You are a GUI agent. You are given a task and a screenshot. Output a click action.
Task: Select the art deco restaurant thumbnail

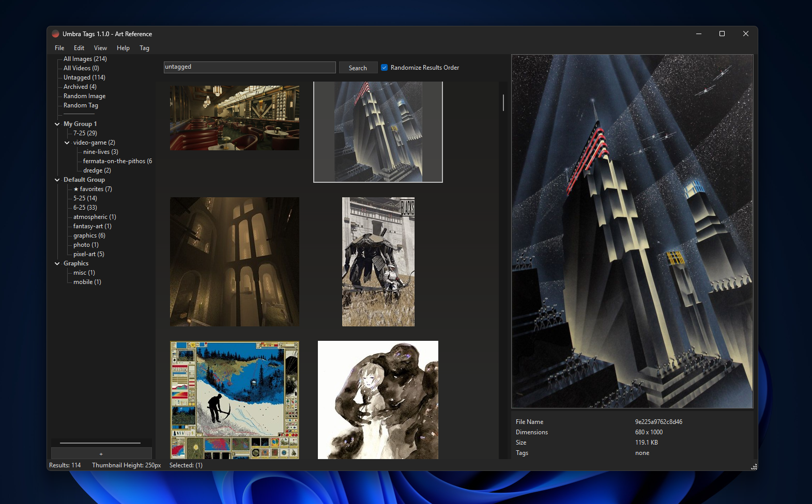[235, 118]
